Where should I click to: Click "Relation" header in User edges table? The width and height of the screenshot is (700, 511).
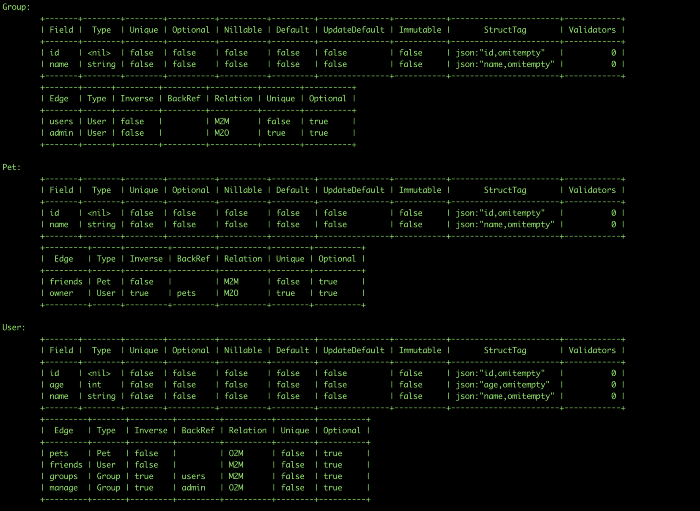click(x=246, y=431)
